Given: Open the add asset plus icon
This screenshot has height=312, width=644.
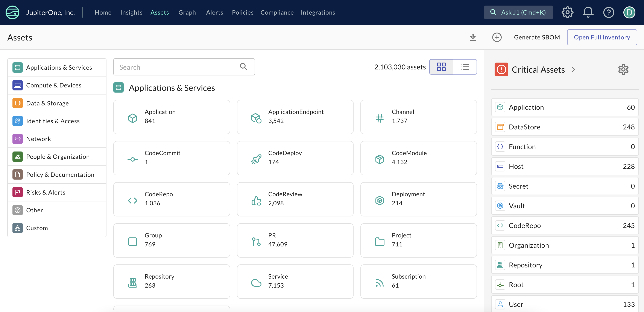Looking at the screenshot, I should (497, 37).
